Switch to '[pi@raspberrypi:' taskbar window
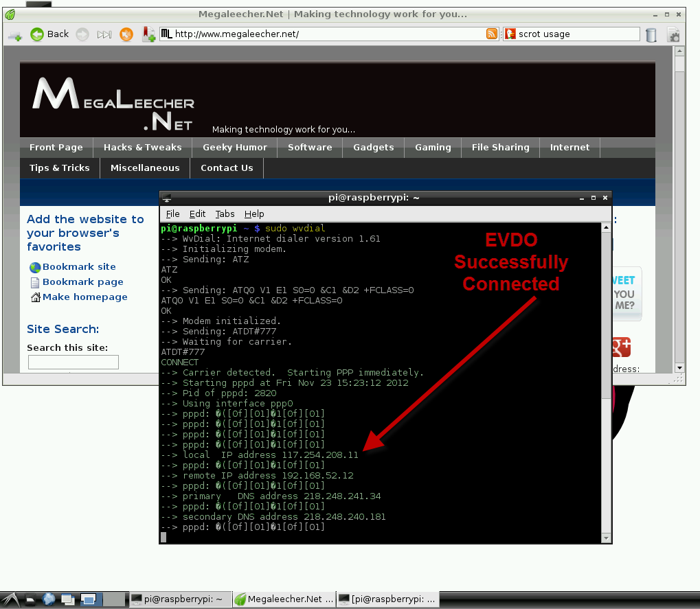The image size is (700, 609). [x=387, y=599]
